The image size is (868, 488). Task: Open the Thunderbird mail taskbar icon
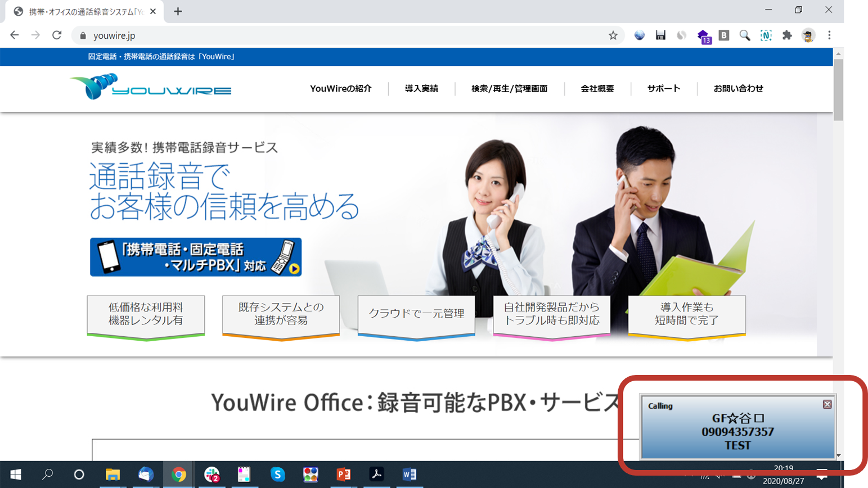coord(146,475)
